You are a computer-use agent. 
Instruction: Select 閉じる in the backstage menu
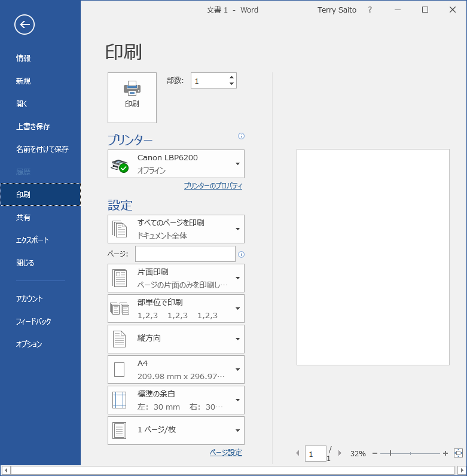point(40,263)
